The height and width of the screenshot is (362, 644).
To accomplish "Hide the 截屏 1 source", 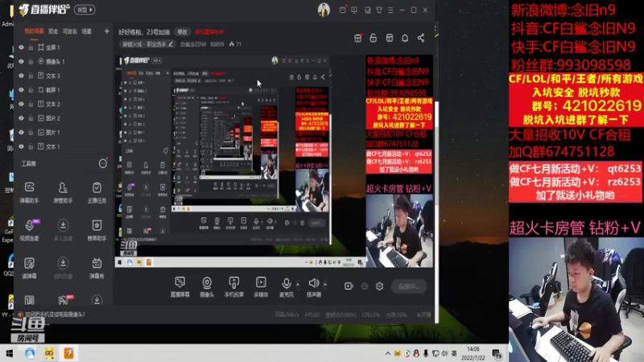I will click(22, 90).
